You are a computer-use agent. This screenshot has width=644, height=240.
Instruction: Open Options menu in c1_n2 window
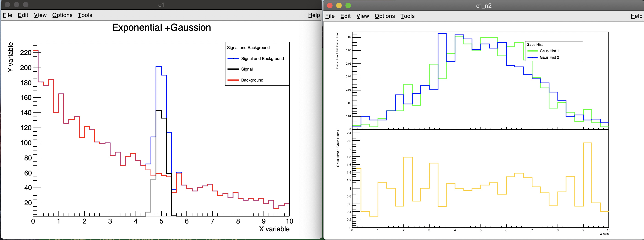pyautogui.click(x=385, y=16)
